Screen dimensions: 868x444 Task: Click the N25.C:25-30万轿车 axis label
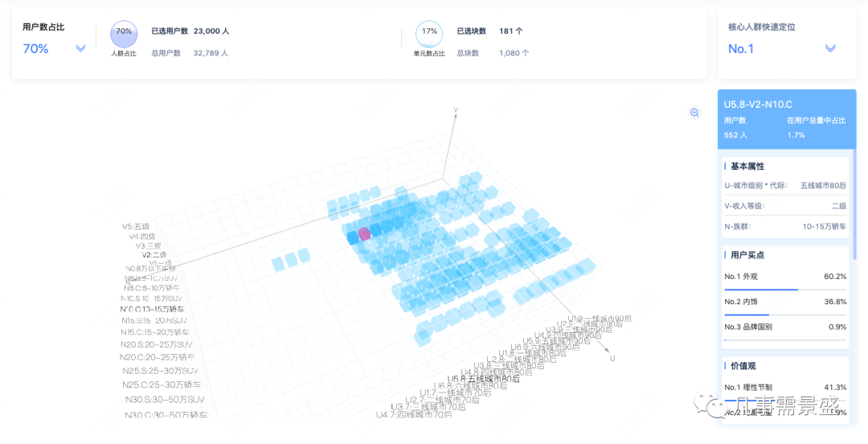coord(162,384)
